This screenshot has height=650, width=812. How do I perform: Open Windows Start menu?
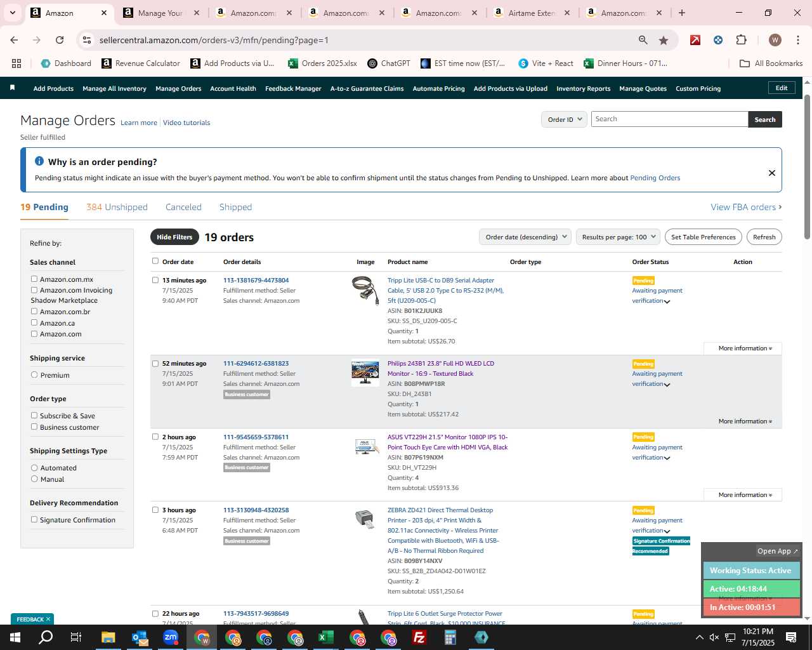[x=15, y=637]
